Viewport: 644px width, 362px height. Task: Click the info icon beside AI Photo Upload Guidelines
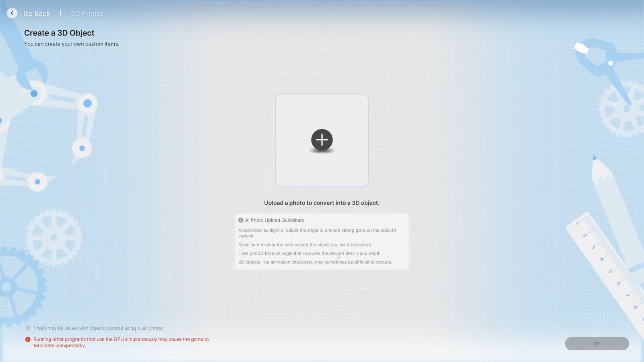[241, 220]
